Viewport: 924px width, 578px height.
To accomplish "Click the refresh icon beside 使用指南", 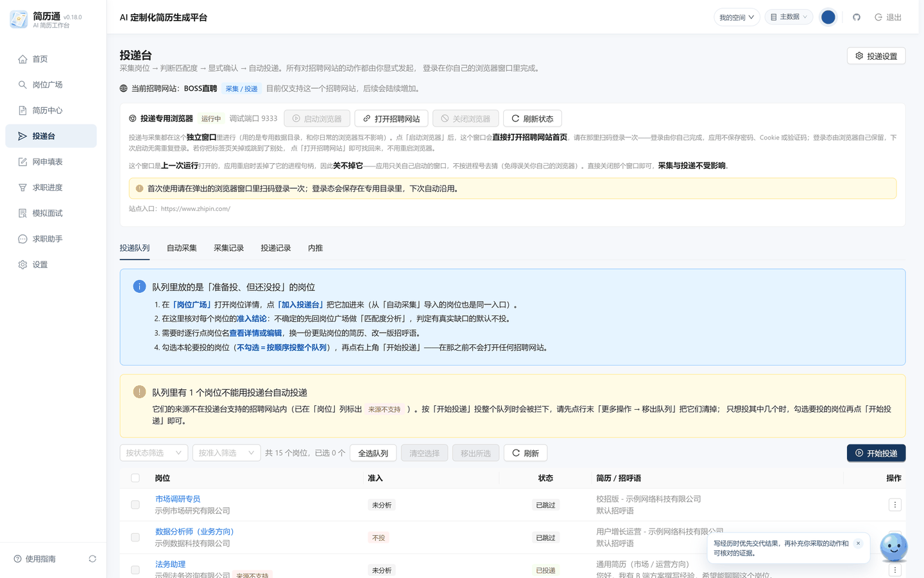I will (92, 559).
